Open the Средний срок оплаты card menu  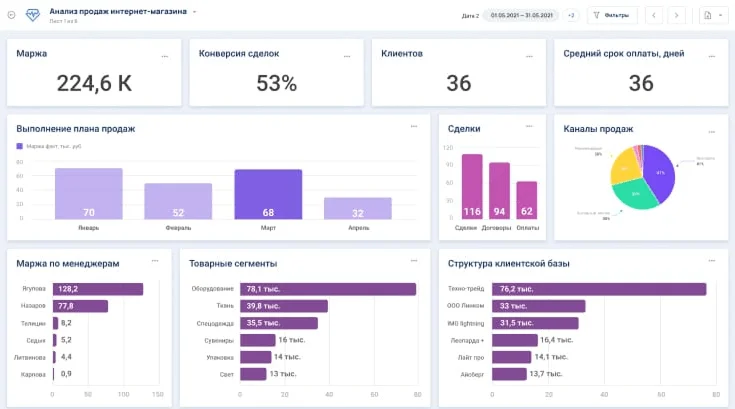tap(712, 56)
